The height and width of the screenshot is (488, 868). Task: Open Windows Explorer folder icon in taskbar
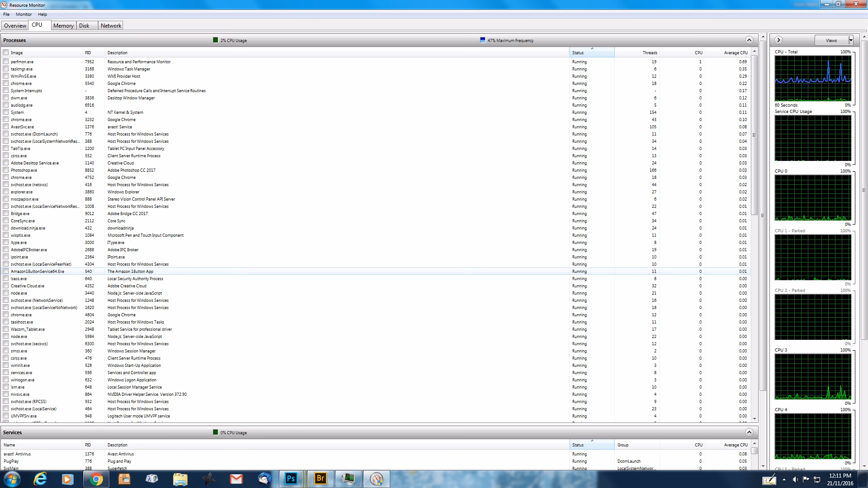coord(180,479)
